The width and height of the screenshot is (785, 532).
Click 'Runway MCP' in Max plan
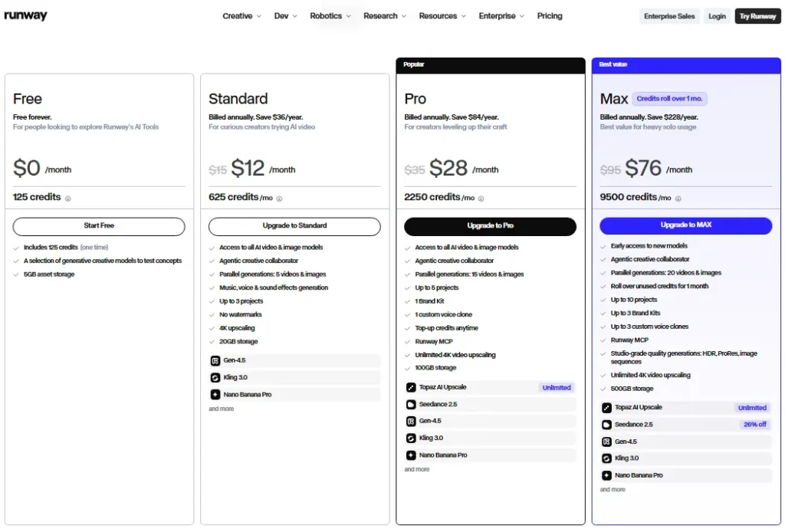[630, 340]
